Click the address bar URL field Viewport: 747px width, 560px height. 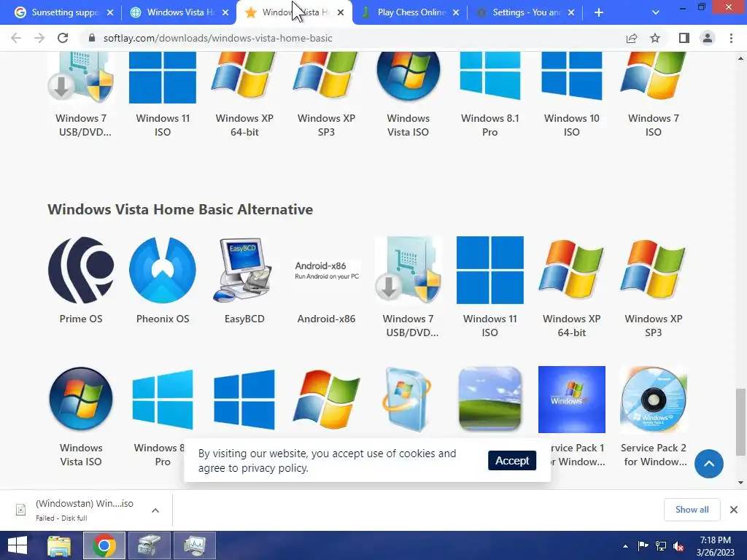click(x=352, y=38)
